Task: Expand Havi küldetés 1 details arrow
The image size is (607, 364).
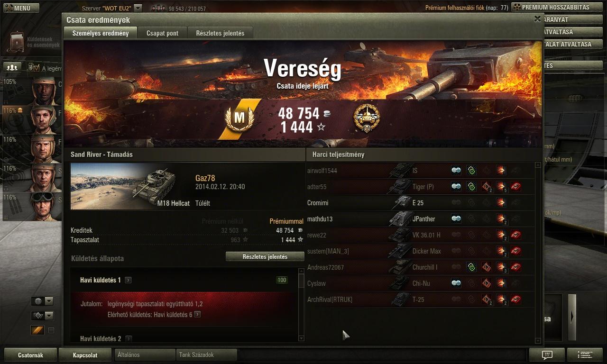Action: (128, 280)
